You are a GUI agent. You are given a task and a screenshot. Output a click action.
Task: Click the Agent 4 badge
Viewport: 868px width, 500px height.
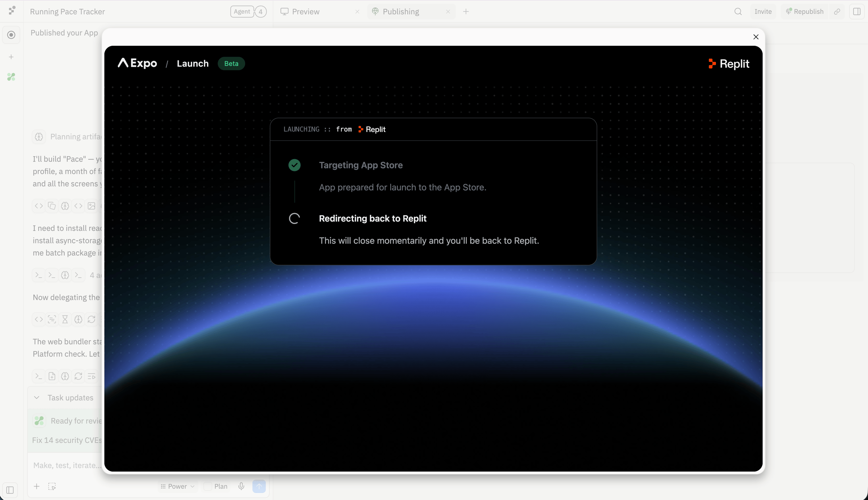point(248,11)
